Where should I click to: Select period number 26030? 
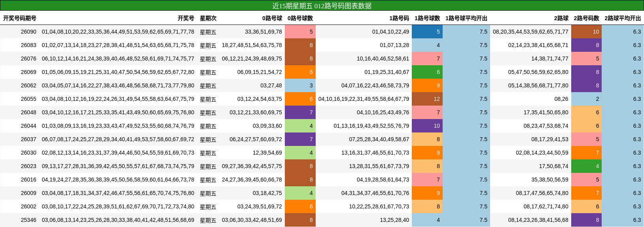pos(28,153)
